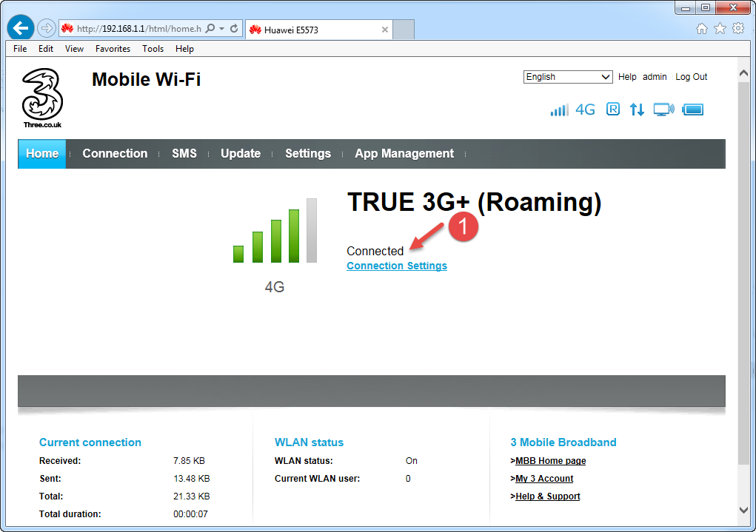Click the Current connection heading
The width and height of the screenshot is (756, 532).
tap(90, 442)
